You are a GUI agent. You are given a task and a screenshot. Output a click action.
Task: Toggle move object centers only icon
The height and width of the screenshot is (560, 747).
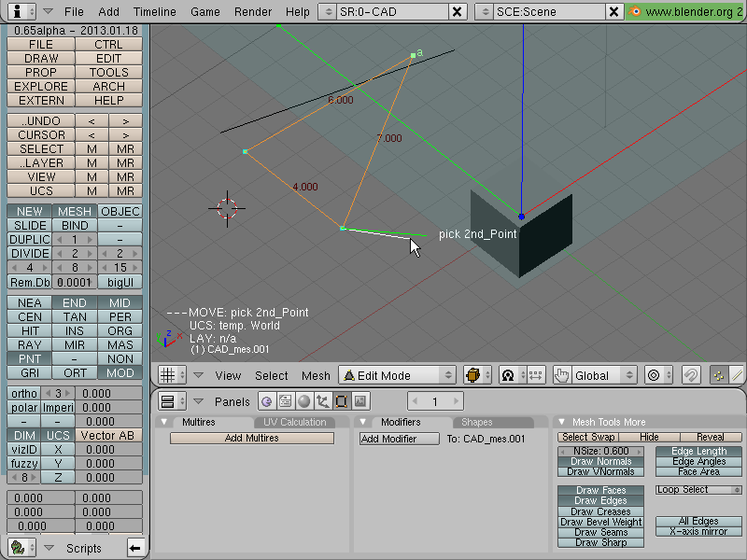click(x=536, y=375)
